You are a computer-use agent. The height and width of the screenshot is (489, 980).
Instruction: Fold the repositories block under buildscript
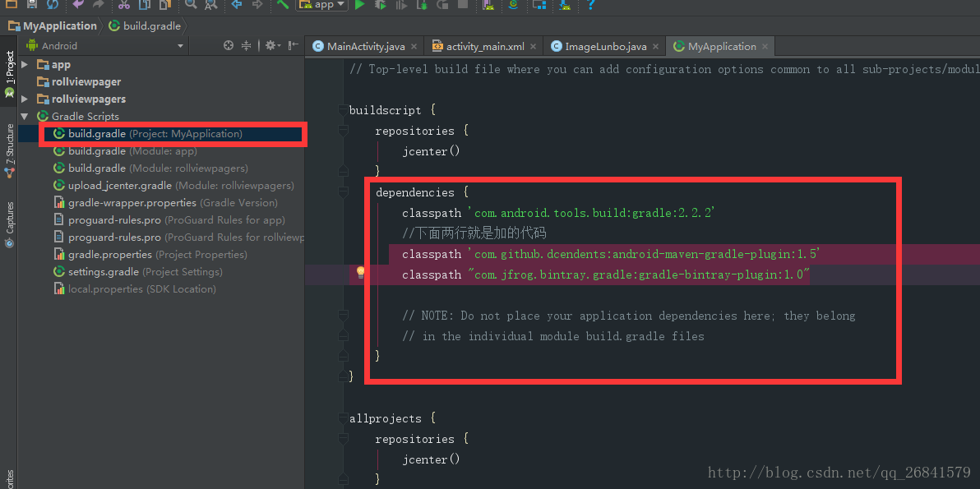tap(342, 131)
